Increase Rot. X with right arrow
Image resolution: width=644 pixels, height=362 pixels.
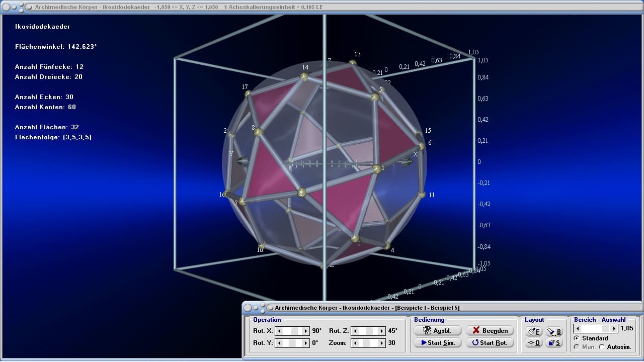(306, 331)
